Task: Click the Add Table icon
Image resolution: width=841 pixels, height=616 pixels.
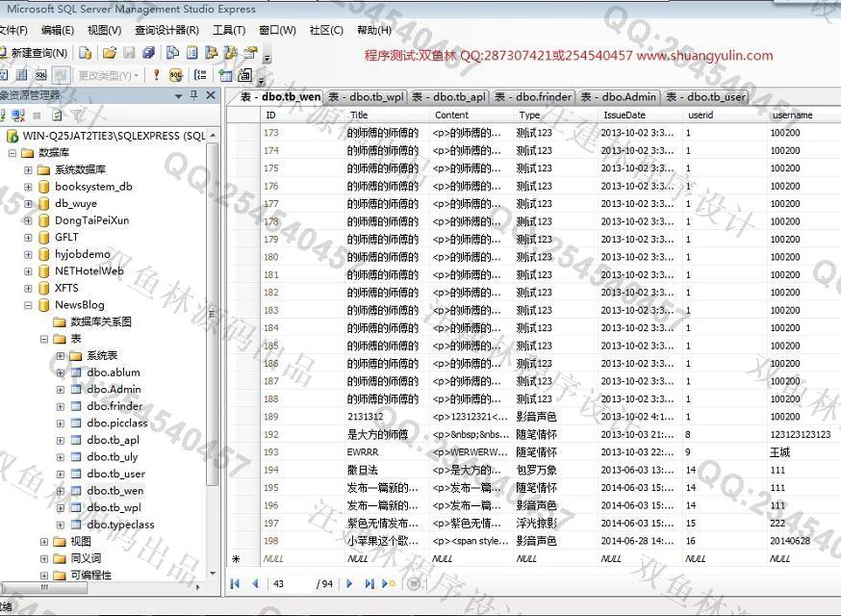Action: tap(225, 75)
